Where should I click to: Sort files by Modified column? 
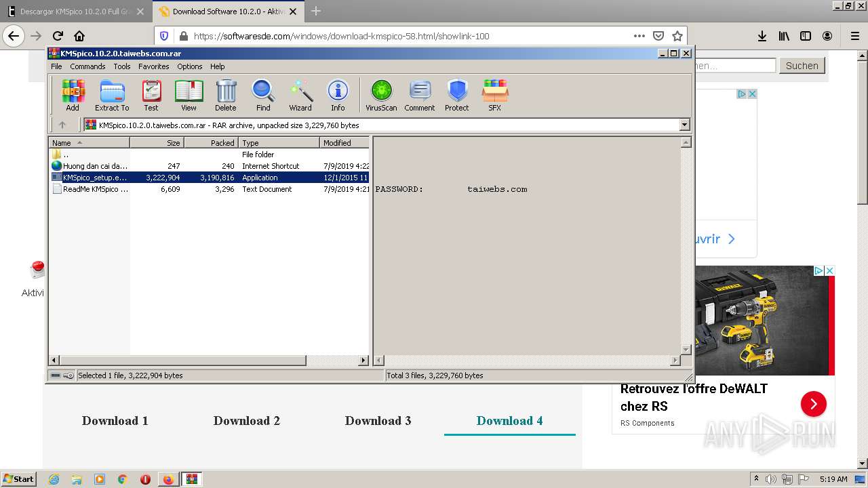[x=344, y=142]
